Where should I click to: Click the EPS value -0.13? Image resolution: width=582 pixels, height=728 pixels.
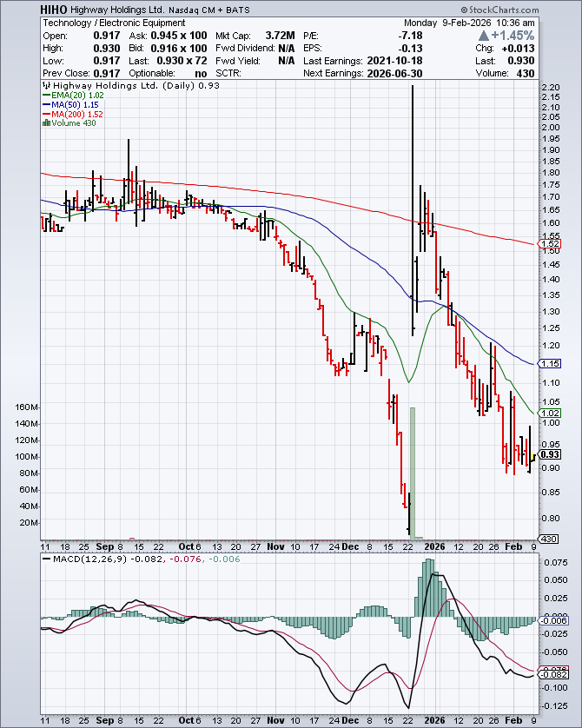(410, 49)
